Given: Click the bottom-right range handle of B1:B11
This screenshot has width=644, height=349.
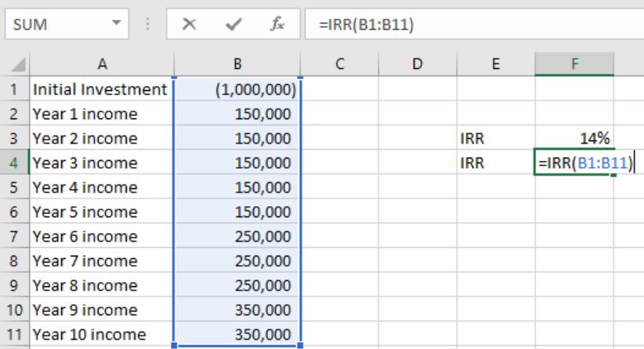Looking at the screenshot, I should pos(300,345).
